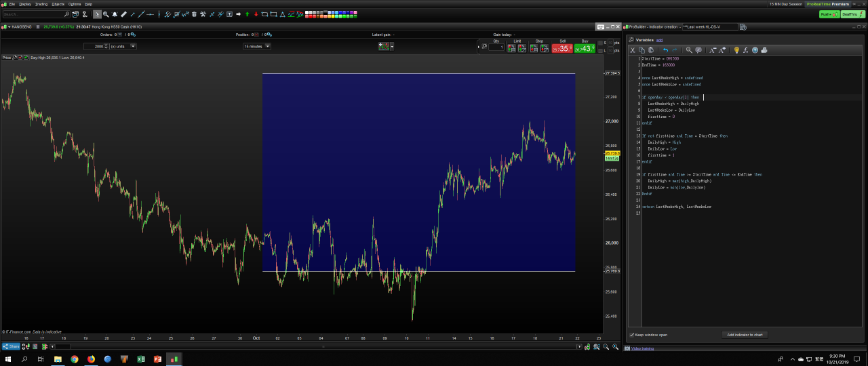Select the green up arrow marker

coord(247,14)
